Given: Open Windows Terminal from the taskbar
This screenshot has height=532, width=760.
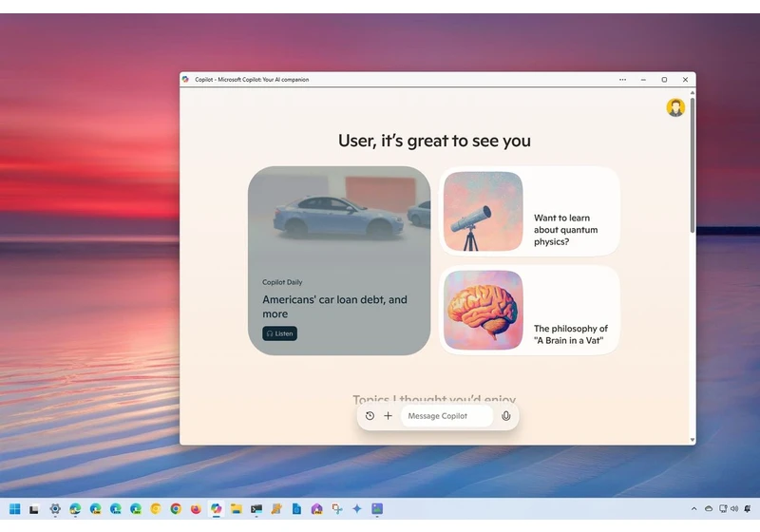Looking at the screenshot, I should (x=256, y=509).
